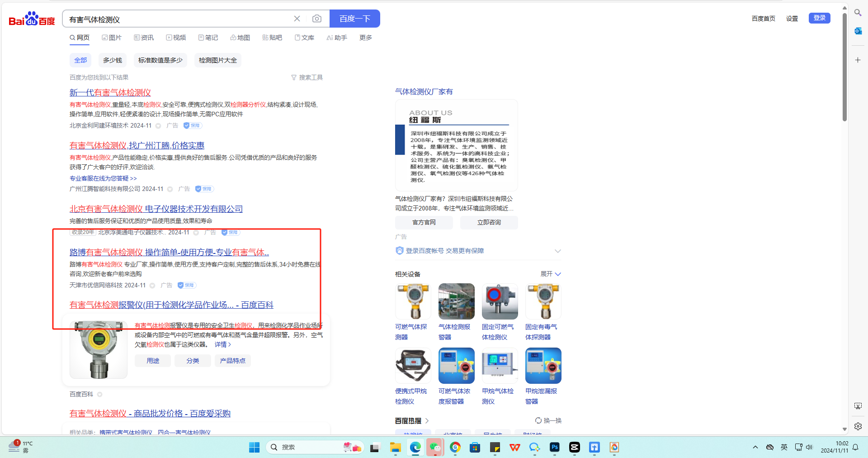
Task: Open image search via the camera icon
Action: tap(317, 19)
